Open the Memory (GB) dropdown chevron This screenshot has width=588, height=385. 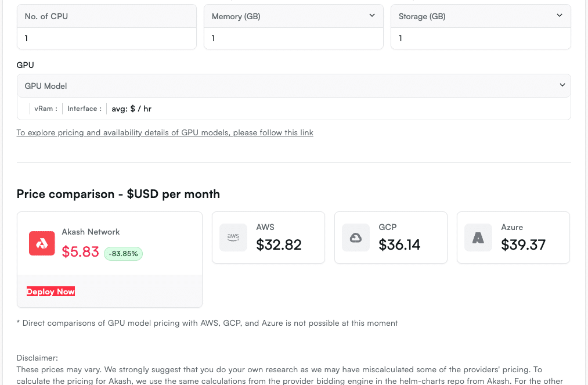click(371, 15)
